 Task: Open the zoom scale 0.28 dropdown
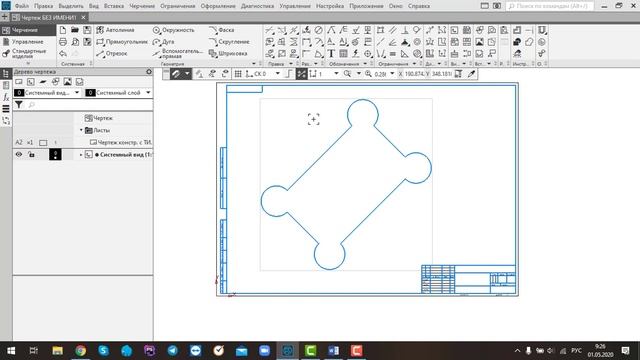392,74
